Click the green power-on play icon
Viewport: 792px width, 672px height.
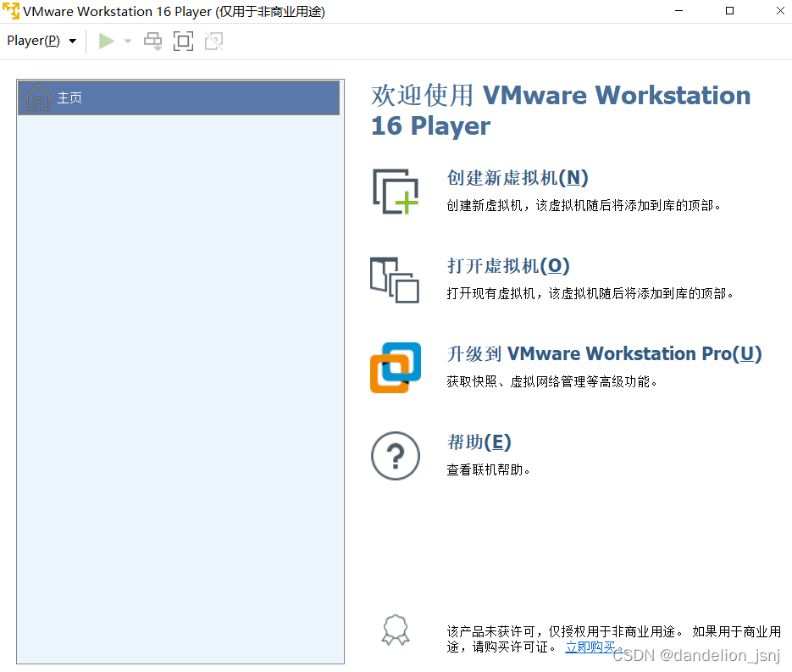[x=106, y=41]
